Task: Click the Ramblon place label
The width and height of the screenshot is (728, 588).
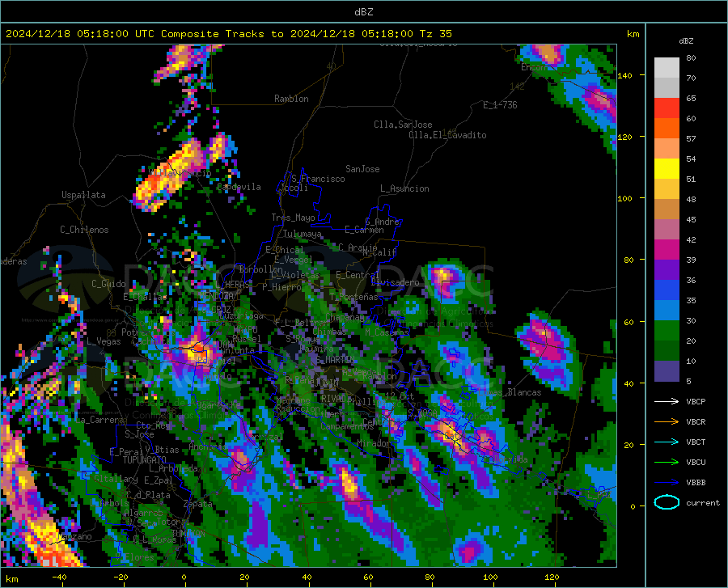Action: click(291, 99)
